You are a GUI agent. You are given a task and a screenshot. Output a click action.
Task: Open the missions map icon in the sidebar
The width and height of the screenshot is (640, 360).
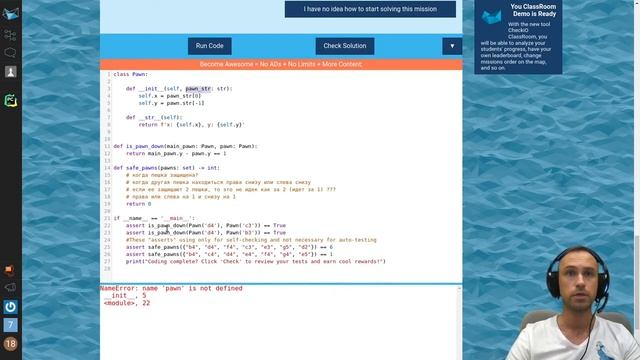(10, 35)
